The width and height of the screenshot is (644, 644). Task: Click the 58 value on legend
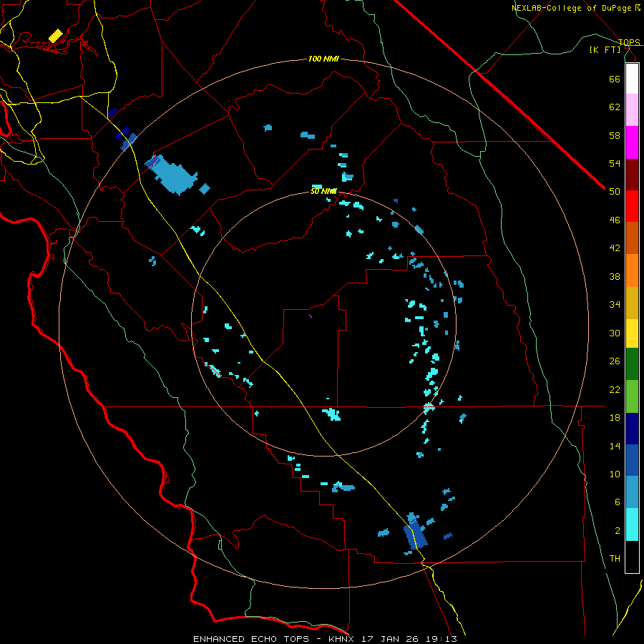(615, 135)
